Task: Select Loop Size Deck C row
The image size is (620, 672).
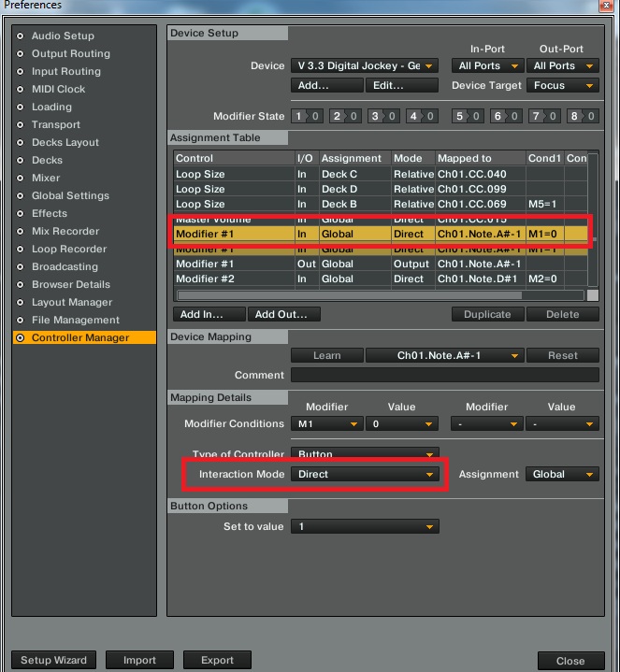Action: click(381, 174)
